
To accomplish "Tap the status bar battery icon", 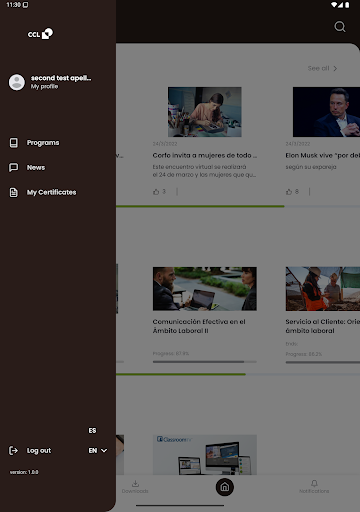I will click(347, 5).
